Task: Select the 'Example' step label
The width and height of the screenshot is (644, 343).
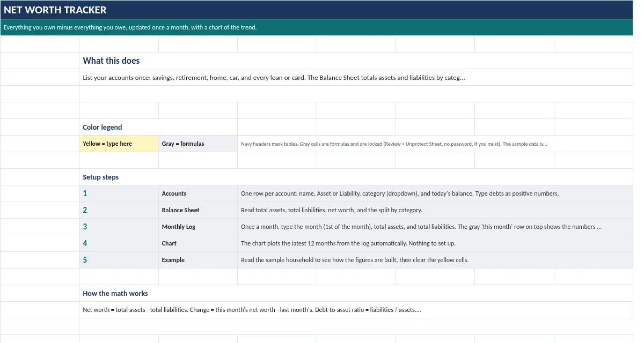Action: coord(198,260)
